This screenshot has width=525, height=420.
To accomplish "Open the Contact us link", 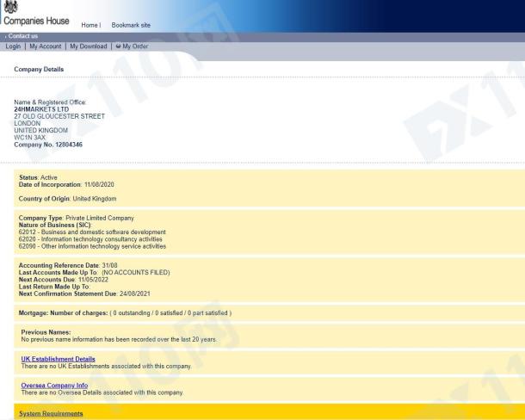I will pos(23,36).
